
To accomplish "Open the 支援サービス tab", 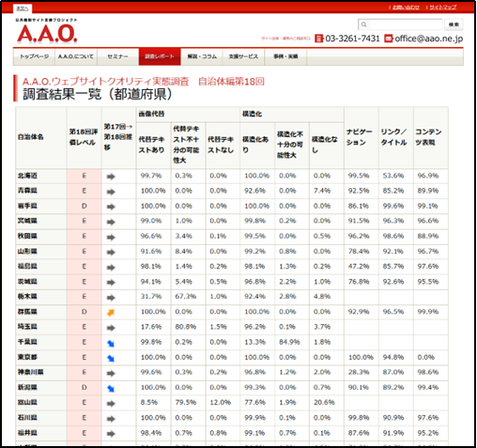I will (243, 56).
